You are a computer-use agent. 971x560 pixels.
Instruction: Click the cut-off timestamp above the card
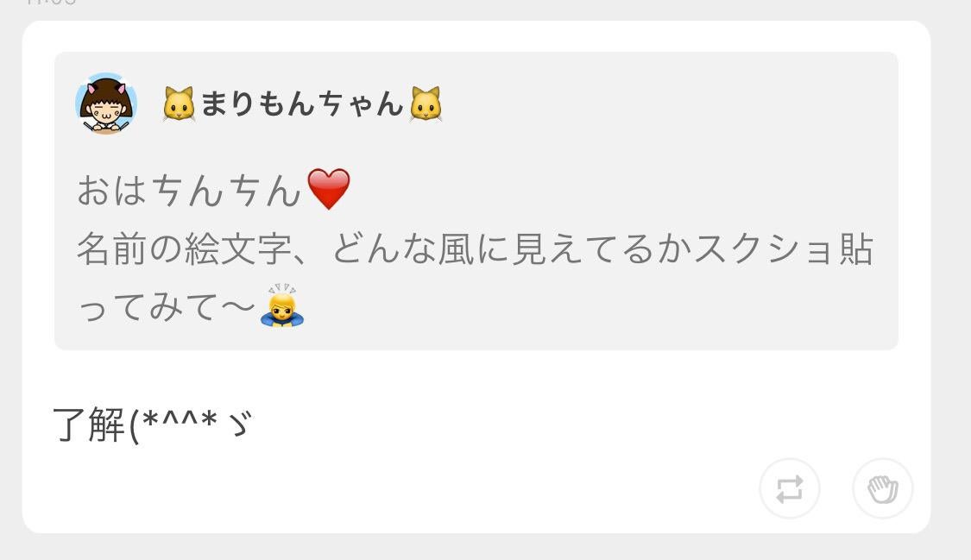point(51,3)
